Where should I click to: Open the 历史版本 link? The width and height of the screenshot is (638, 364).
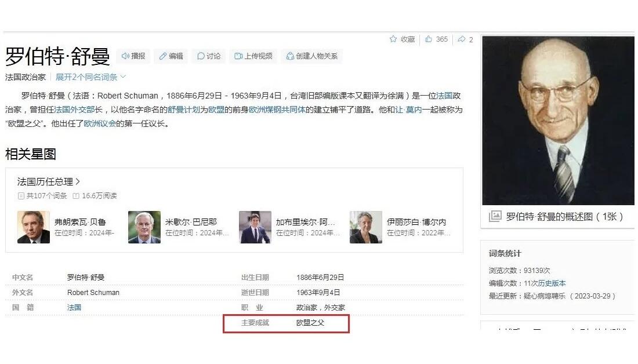coord(551,283)
